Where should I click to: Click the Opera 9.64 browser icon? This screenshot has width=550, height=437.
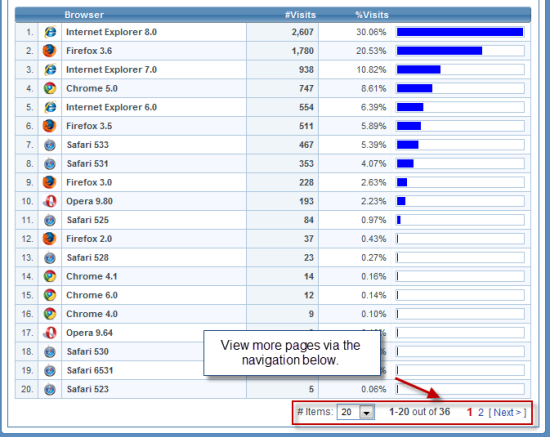[50, 333]
